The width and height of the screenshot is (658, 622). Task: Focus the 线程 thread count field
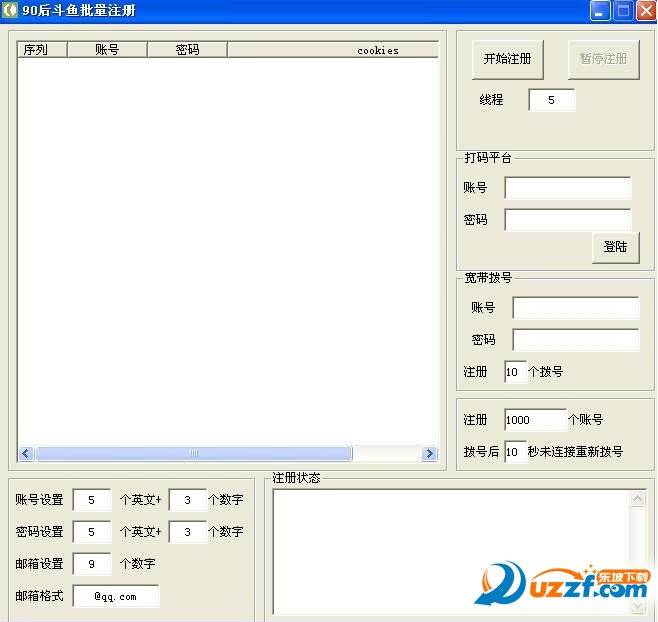point(552,100)
